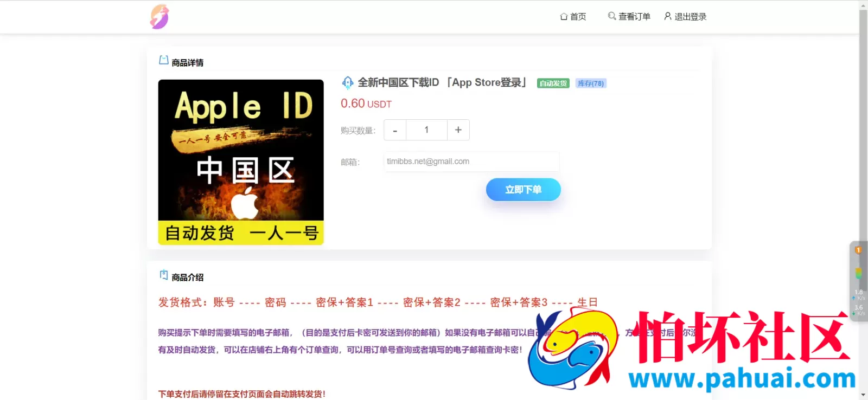Click the scrollbar up arrow

click(863, 5)
